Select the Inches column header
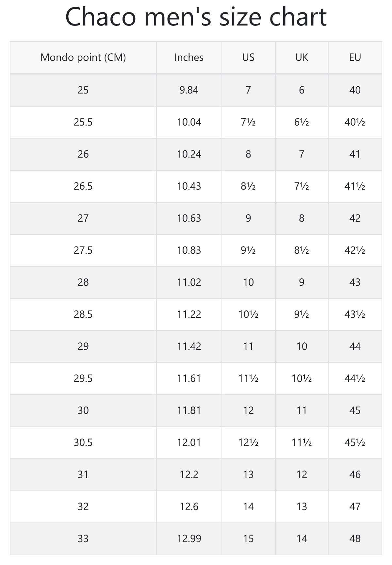Viewport: 392px width, 565px height. click(x=189, y=58)
